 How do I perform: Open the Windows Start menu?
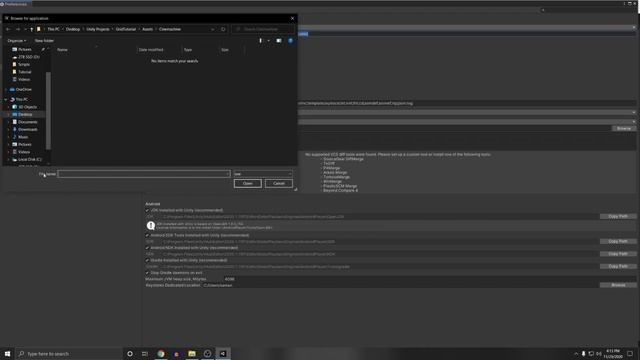pos(7,353)
